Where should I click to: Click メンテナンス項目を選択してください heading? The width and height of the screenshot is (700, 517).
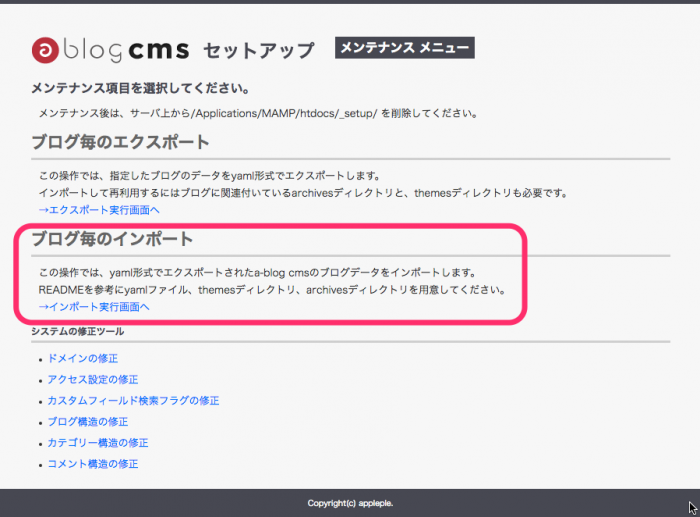tap(140, 88)
